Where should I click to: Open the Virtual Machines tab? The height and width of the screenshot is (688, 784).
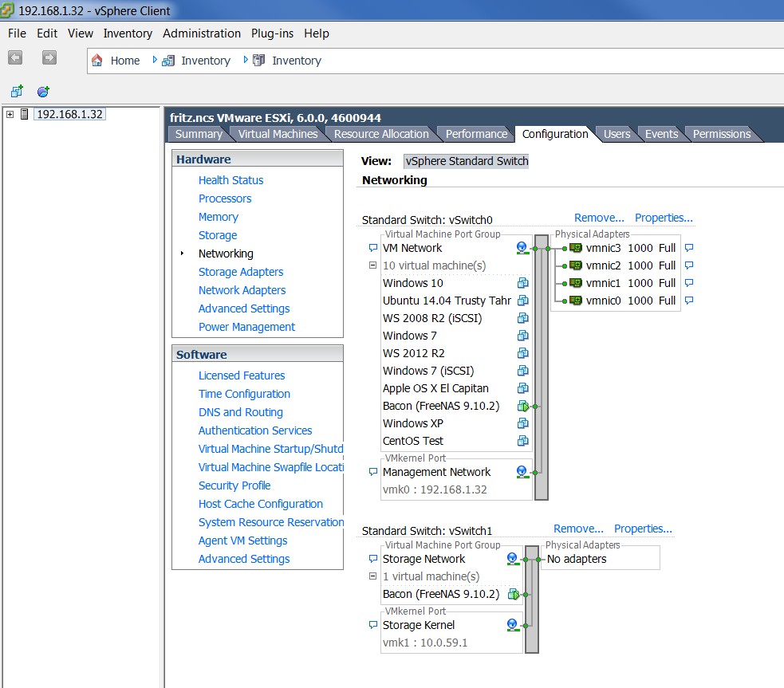(278, 134)
